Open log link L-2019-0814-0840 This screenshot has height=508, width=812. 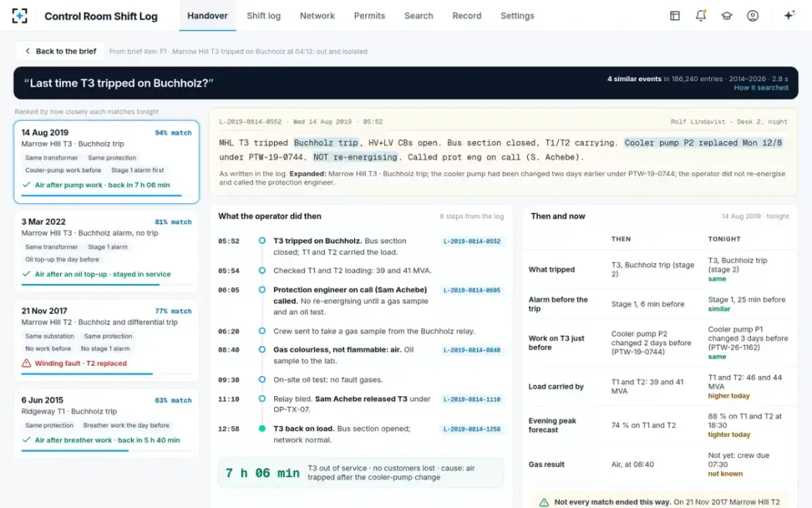(x=472, y=350)
